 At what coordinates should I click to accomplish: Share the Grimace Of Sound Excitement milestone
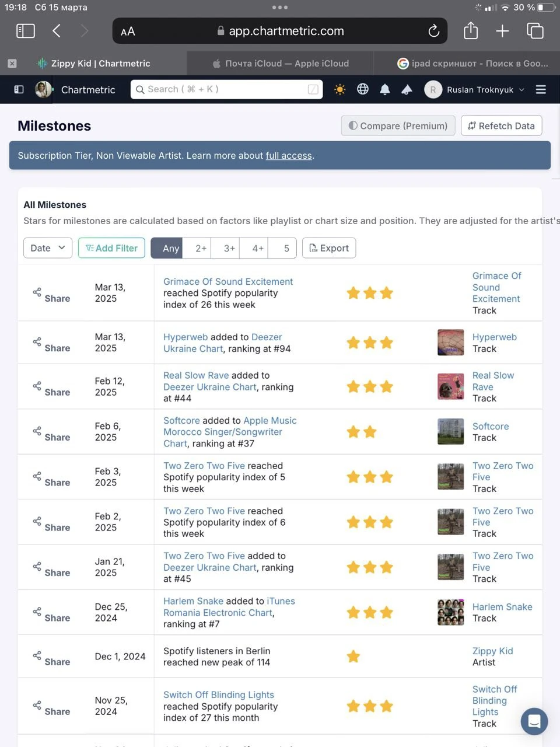pyautogui.click(x=51, y=295)
